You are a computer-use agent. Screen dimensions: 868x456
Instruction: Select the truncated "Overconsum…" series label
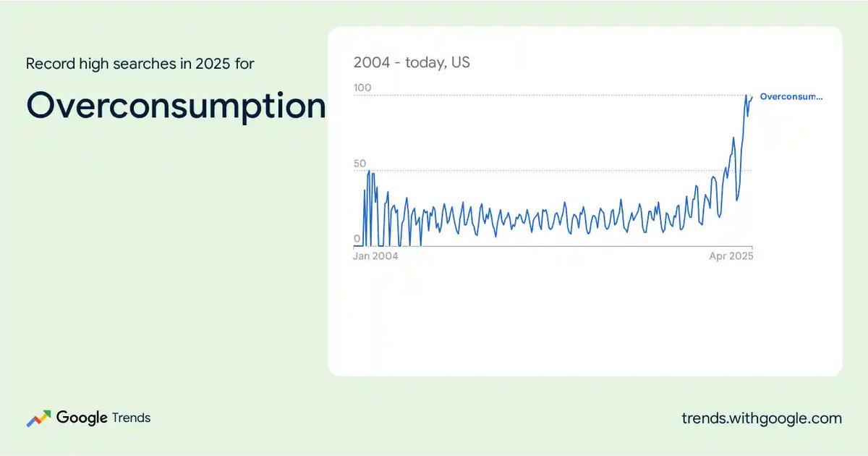click(x=791, y=96)
